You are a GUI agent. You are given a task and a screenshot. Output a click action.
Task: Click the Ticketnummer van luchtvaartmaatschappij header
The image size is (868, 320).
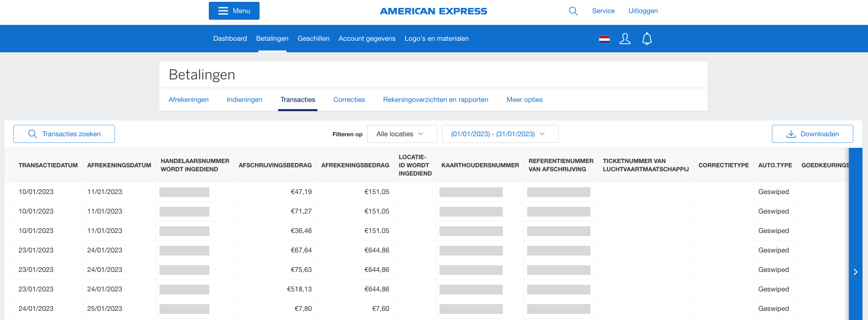tap(645, 165)
